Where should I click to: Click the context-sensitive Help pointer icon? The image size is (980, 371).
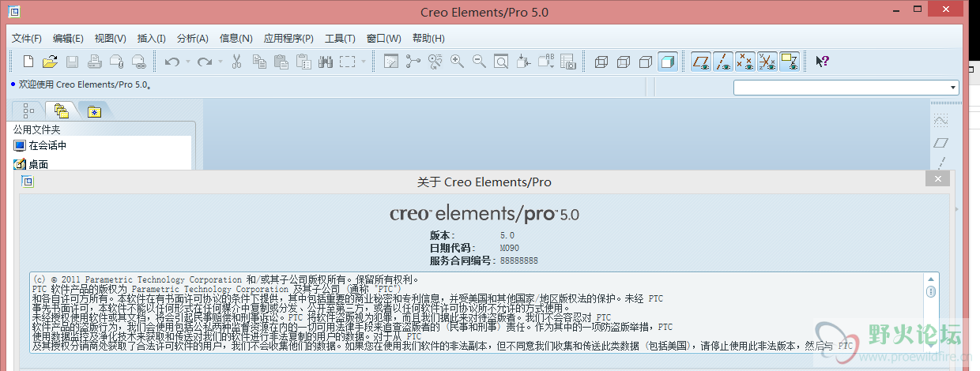click(822, 61)
